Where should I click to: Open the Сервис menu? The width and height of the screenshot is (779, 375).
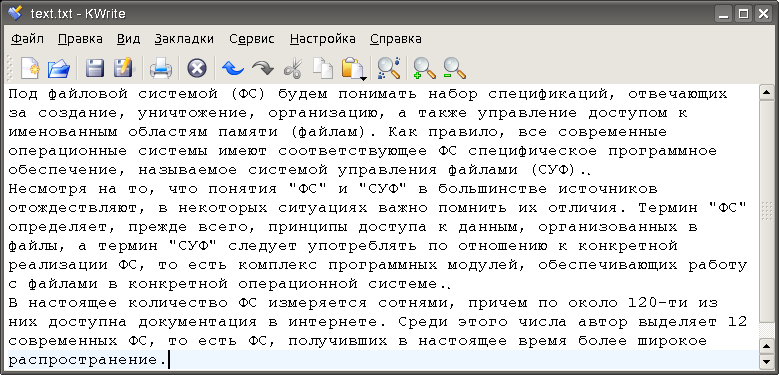pos(252,39)
